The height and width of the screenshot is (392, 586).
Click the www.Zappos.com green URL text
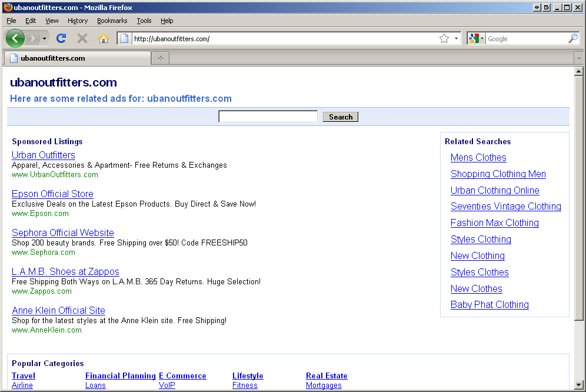(x=42, y=291)
